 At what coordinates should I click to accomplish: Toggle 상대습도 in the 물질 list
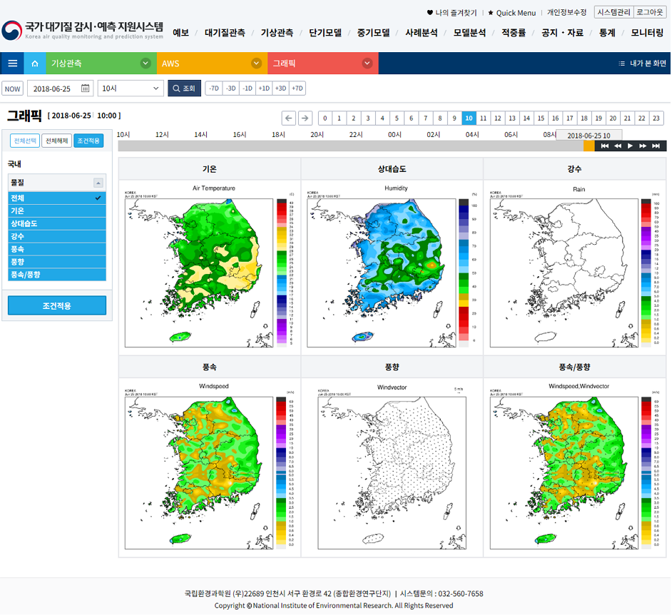point(57,223)
